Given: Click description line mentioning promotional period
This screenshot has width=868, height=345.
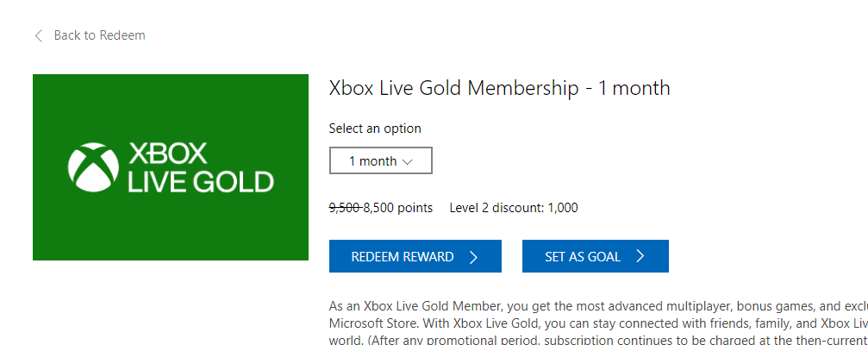Looking at the screenshot, I should pyautogui.click(x=598, y=338).
